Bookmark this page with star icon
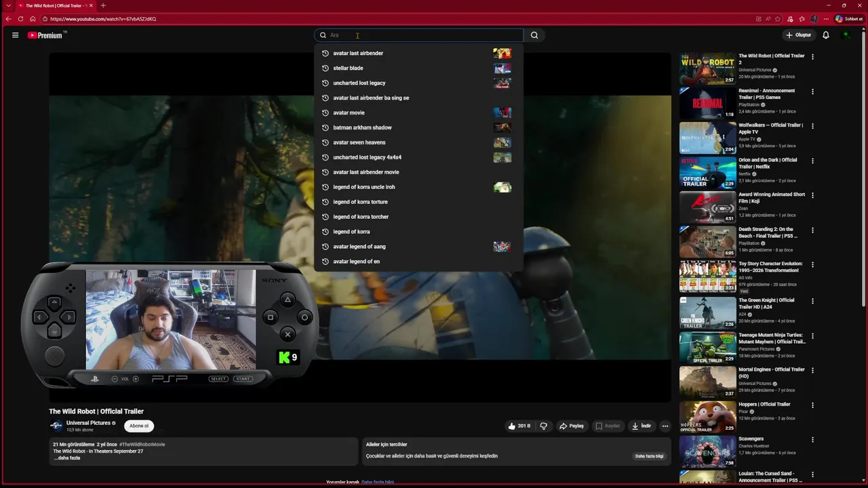 click(778, 19)
